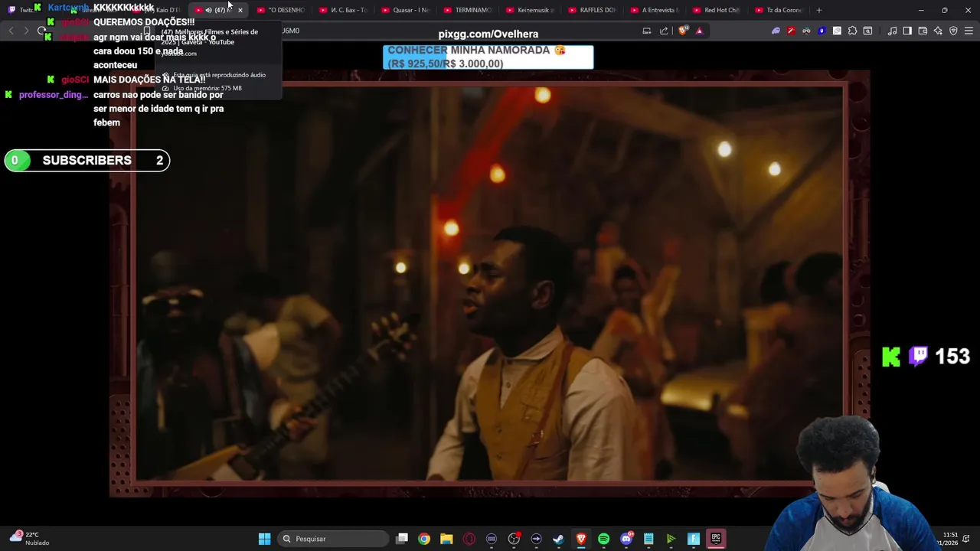The width and height of the screenshot is (980, 551).
Task: Open OBS Studio from the taskbar
Action: pos(514,539)
